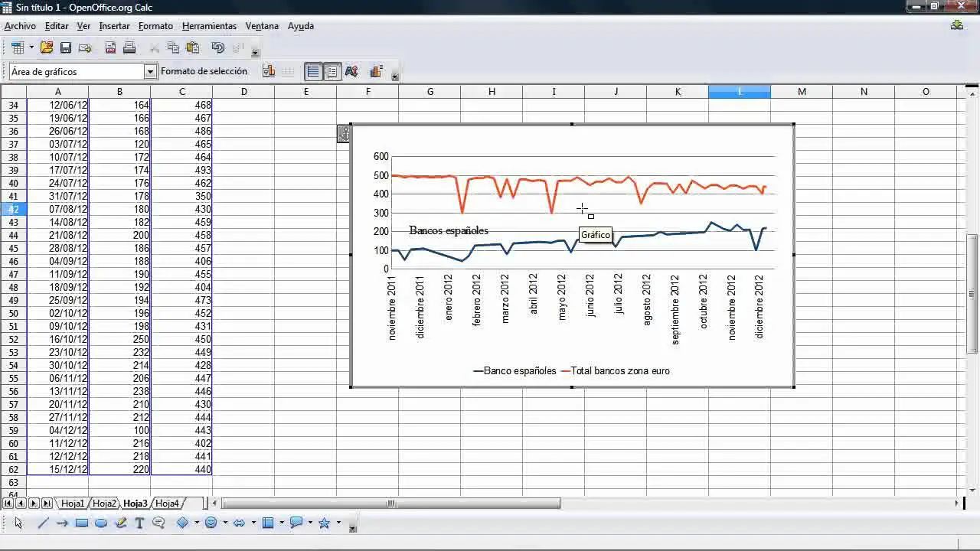Open Symbol Shapes dropdown arrow
This screenshot has width=980, height=551.
225,523
